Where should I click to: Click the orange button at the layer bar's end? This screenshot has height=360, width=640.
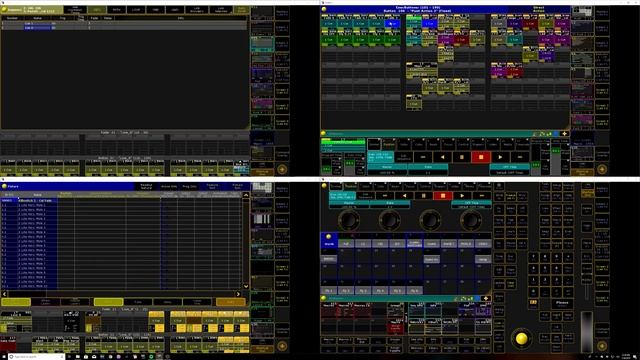231,302
